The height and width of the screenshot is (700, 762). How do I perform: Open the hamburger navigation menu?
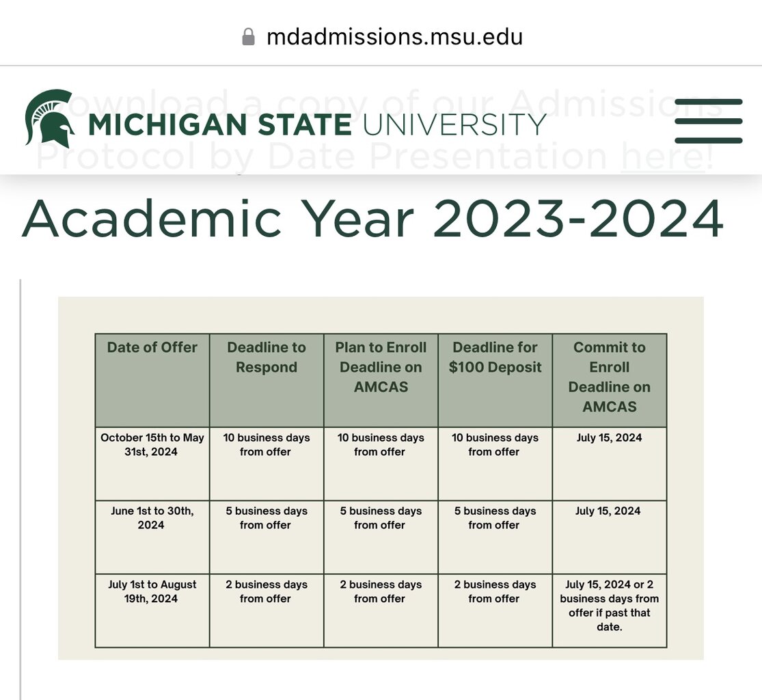pyautogui.click(x=708, y=121)
